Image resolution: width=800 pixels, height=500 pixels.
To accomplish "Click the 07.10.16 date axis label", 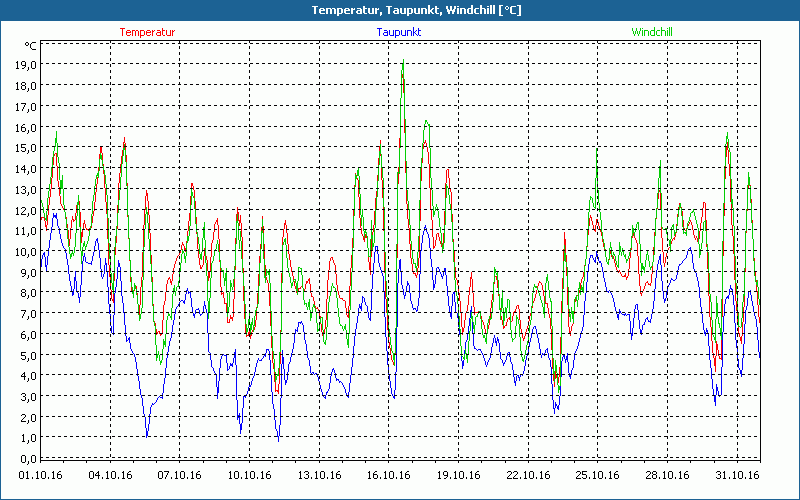I will [x=180, y=476].
